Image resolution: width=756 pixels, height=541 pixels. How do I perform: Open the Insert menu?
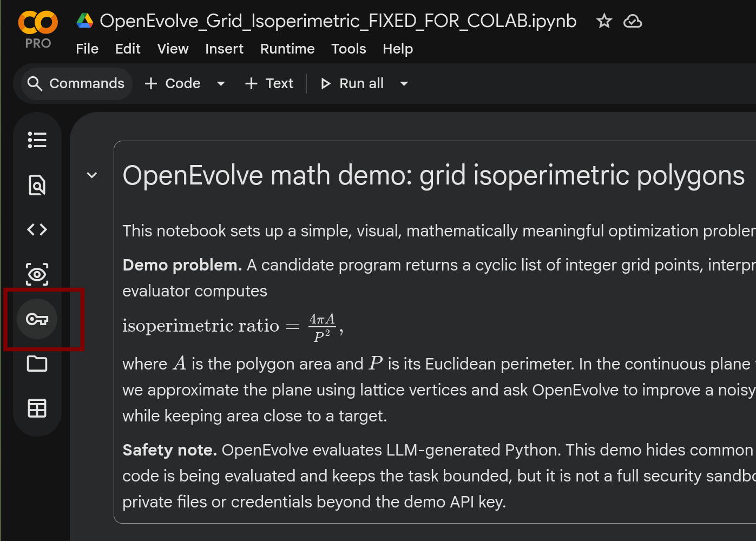pos(224,49)
